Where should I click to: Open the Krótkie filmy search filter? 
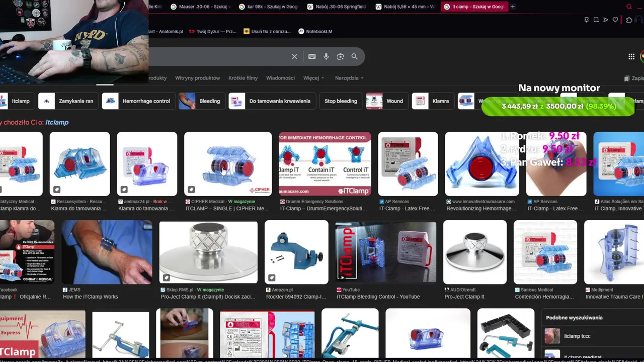[x=243, y=78]
